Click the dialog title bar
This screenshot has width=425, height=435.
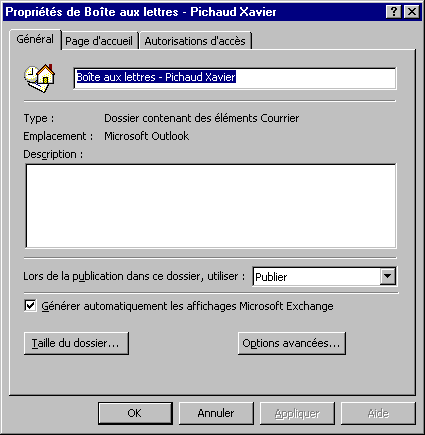[193, 12]
